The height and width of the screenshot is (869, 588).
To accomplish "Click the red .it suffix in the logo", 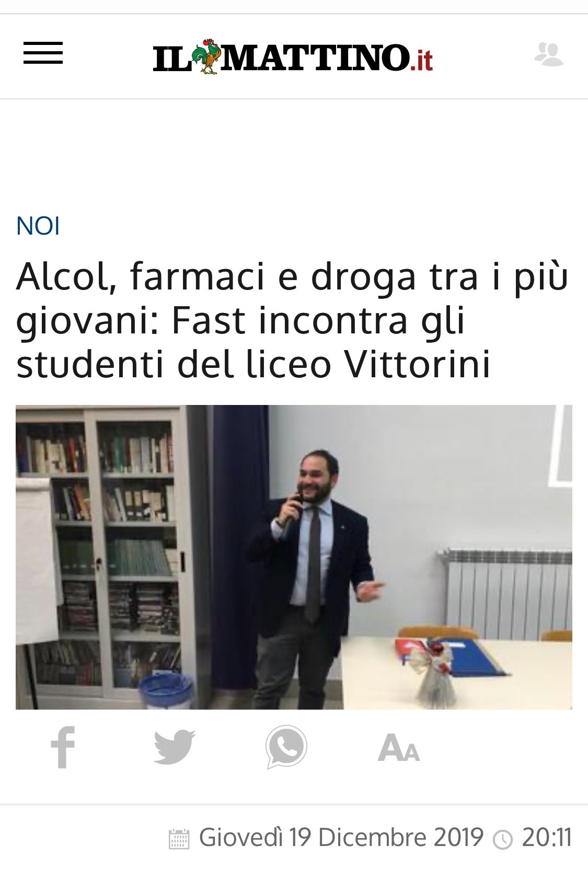I will click(x=422, y=60).
